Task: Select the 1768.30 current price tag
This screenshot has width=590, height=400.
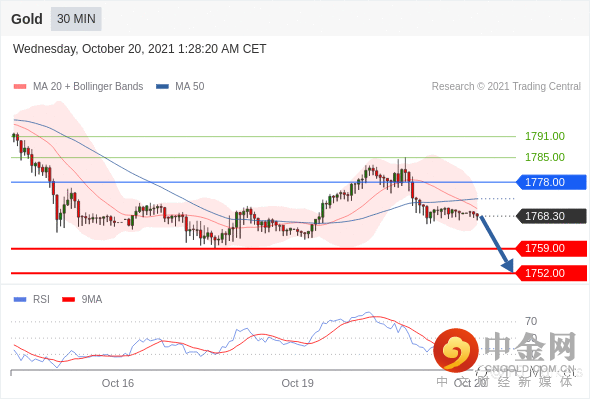Action: pyautogui.click(x=551, y=216)
